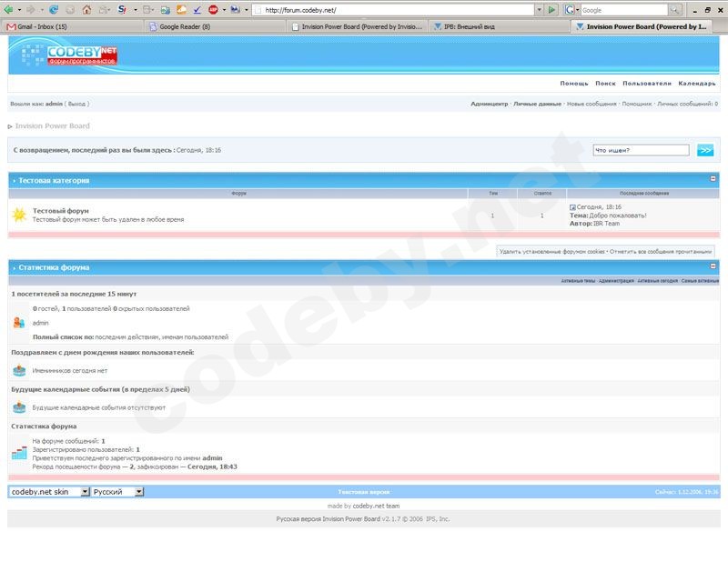
Task: Open the Календарь menu item
Action: [x=697, y=84]
